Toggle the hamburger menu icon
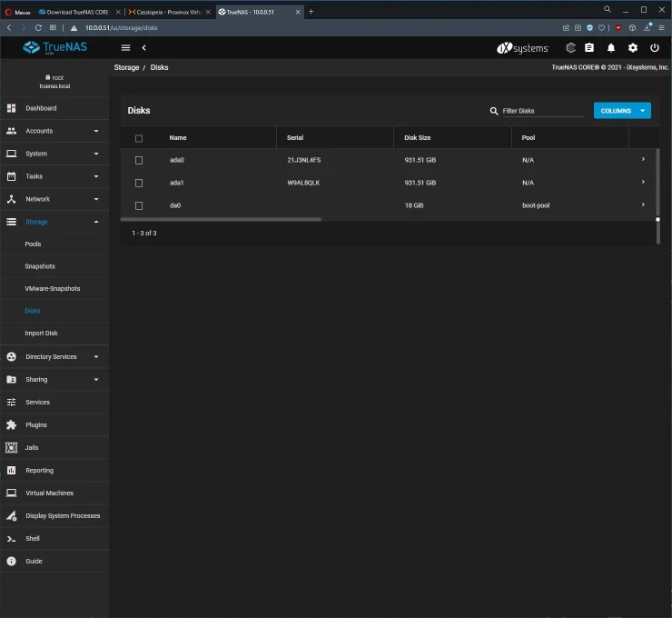Viewport: 672px width, 618px height. (x=125, y=47)
